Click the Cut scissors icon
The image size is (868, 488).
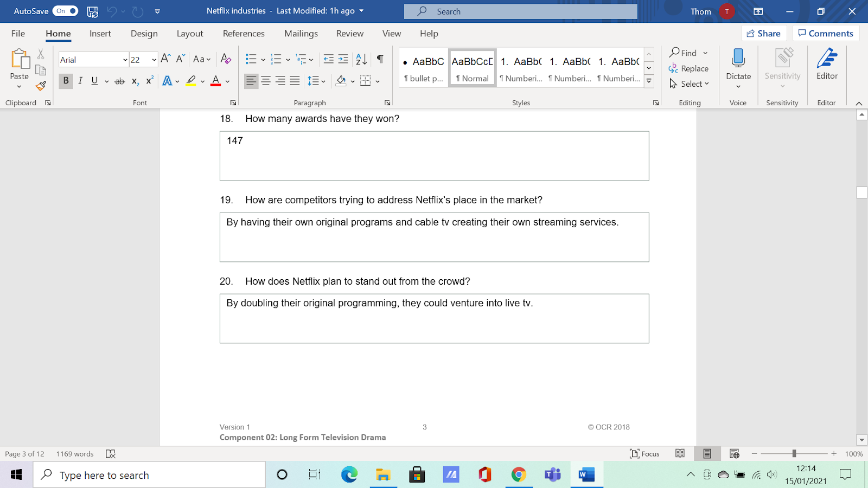click(x=41, y=54)
